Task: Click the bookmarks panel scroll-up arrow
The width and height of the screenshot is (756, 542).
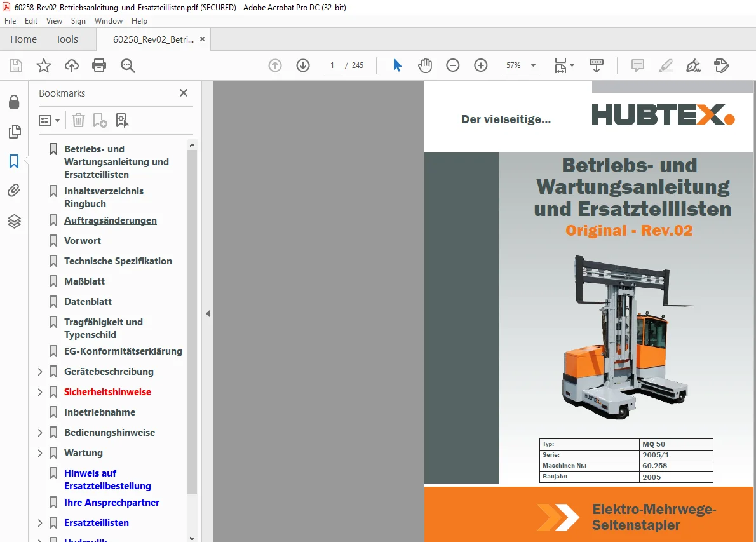Action: point(192,145)
